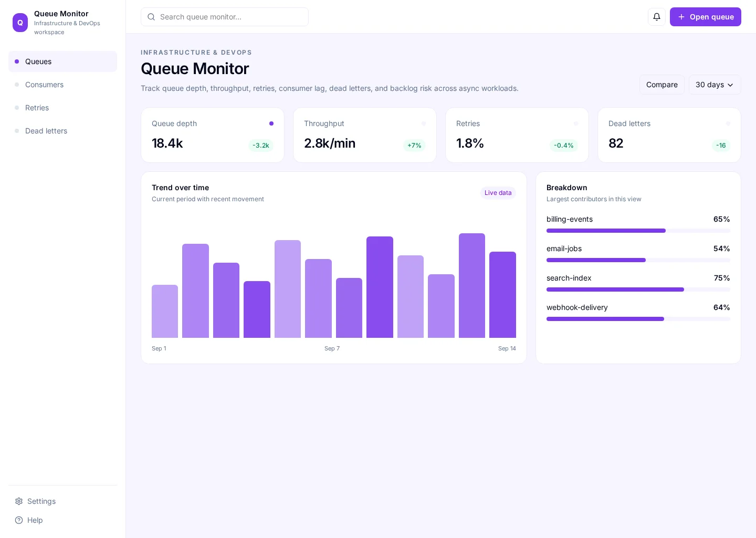Click the Breakdown heading

tap(567, 188)
